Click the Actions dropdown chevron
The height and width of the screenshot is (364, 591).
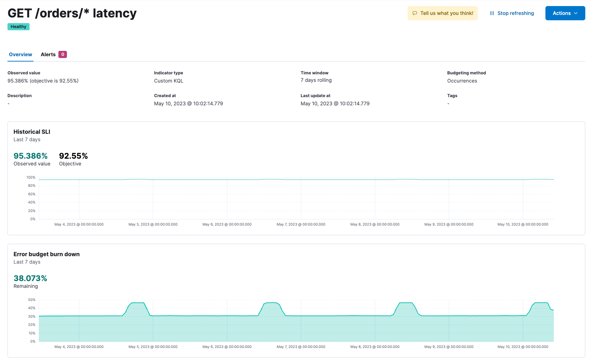[576, 13]
